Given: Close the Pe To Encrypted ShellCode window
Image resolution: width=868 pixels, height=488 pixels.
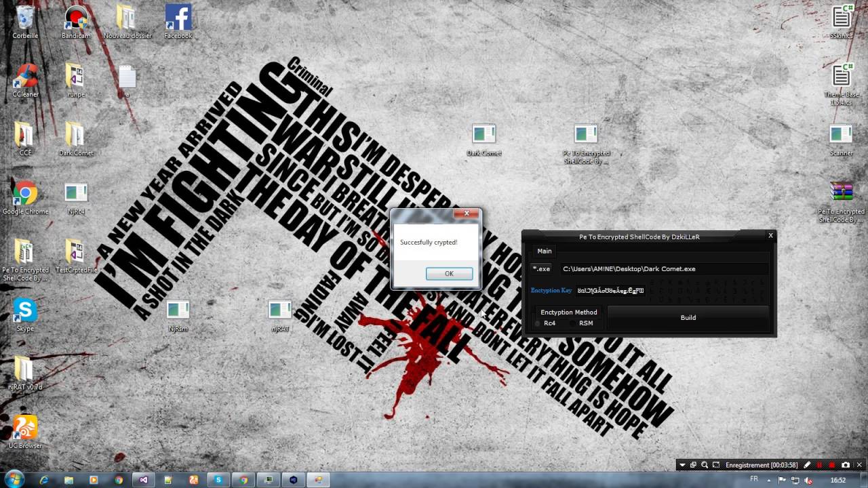Looking at the screenshot, I should pos(770,236).
